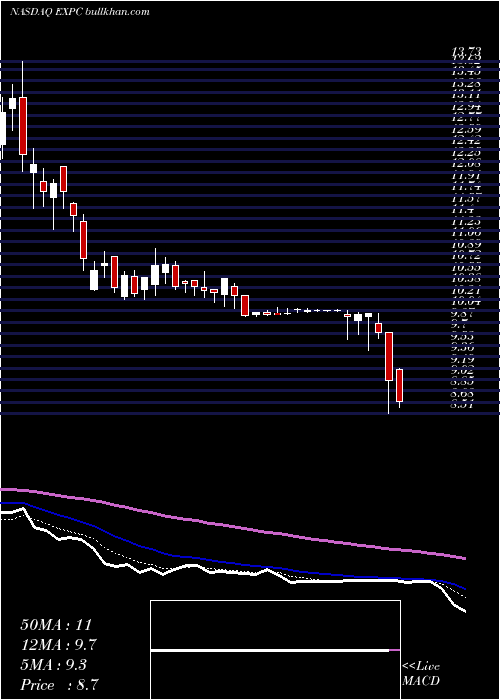Click the "Price : 8.7" readout
Image resolution: width=500 pixels, height=700 pixels.
pos(59,685)
